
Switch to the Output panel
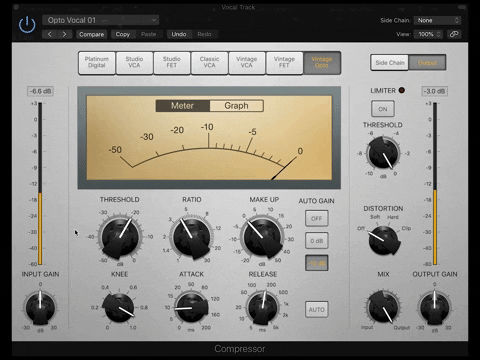(427, 63)
